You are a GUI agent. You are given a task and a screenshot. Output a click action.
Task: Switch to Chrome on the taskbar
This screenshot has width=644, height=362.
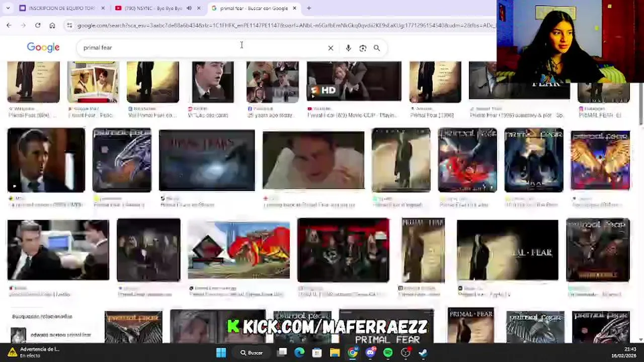(353, 352)
